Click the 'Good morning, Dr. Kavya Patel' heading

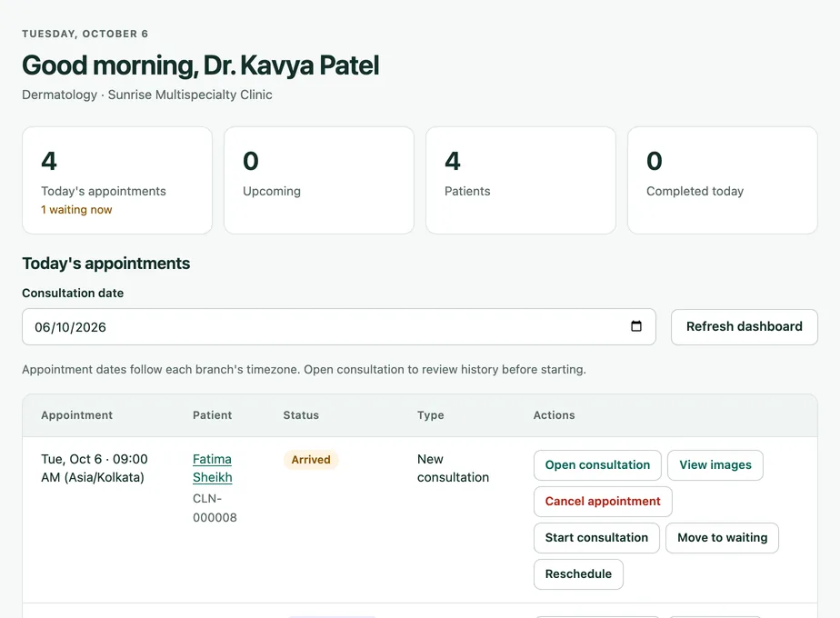200,65
